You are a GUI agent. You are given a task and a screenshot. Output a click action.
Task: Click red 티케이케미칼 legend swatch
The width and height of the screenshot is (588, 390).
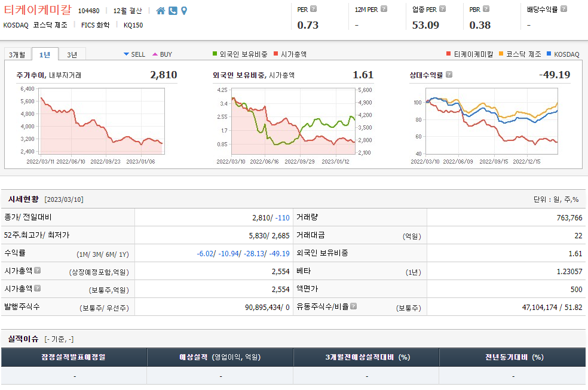(x=449, y=54)
